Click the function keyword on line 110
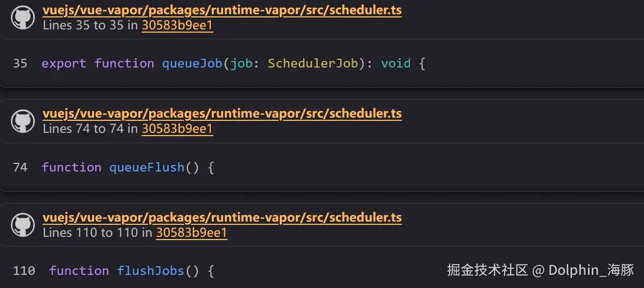644x288 pixels. pyautogui.click(x=79, y=271)
